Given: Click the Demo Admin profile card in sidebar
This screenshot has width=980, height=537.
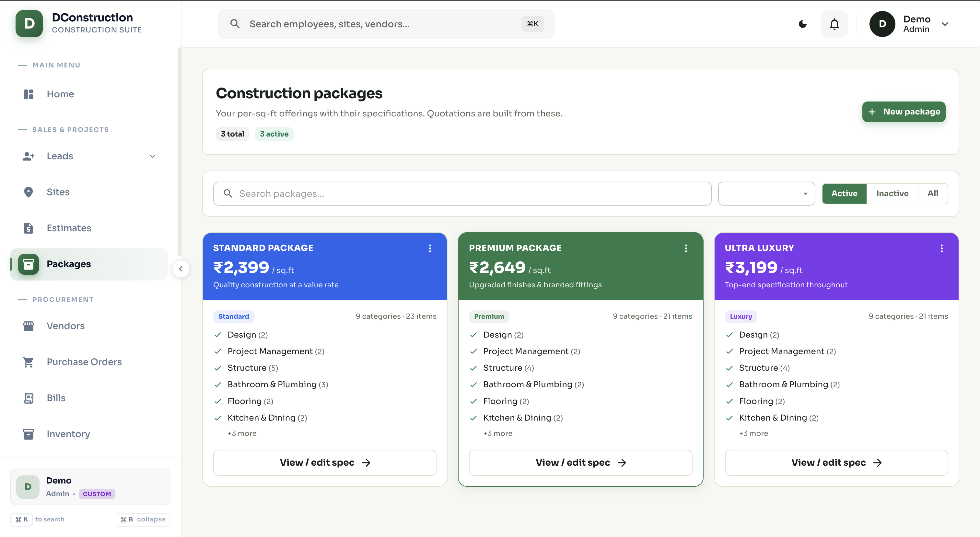Looking at the screenshot, I should point(90,487).
